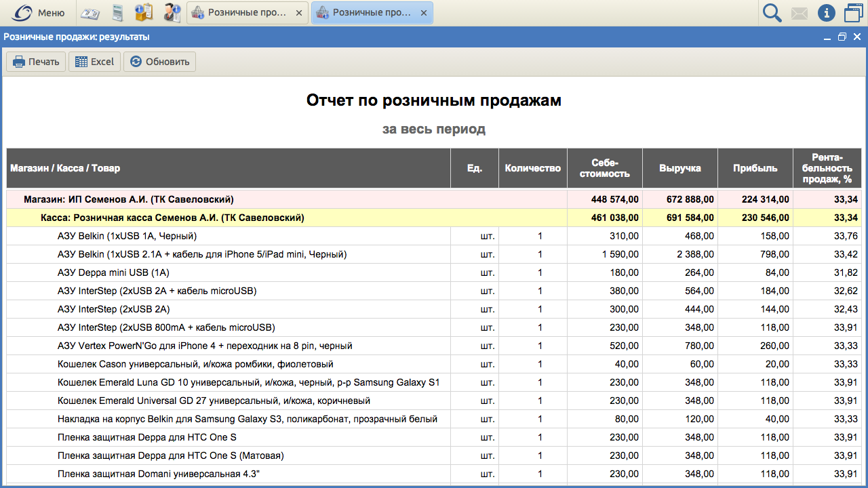Click the Выручка column header
This screenshot has height=488, width=868.
point(679,168)
